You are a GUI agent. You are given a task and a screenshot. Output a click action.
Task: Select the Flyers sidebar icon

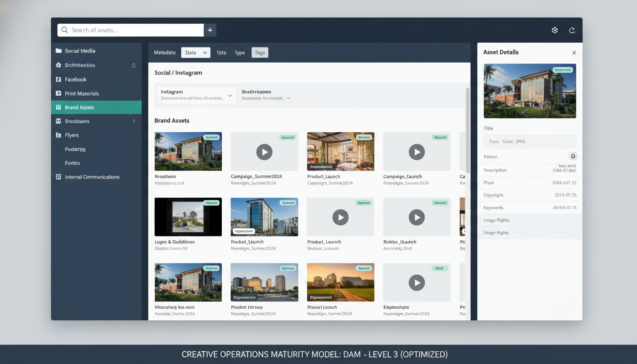tap(59, 135)
